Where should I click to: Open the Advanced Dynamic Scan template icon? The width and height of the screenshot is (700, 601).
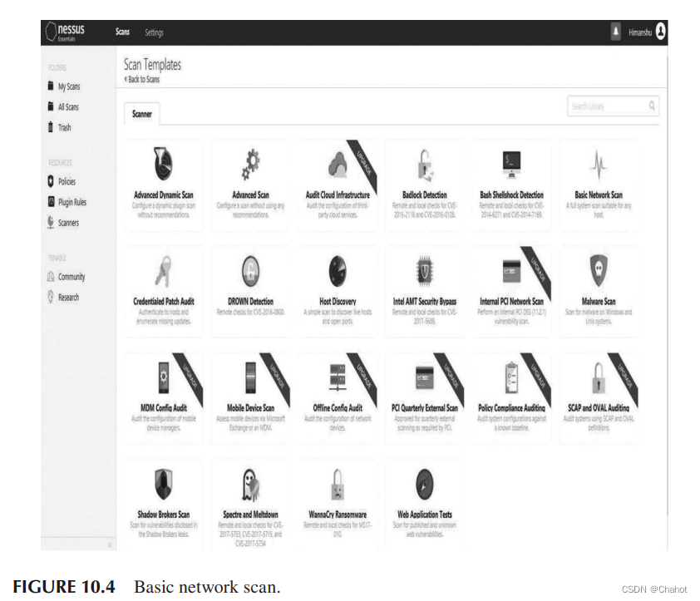[x=163, y=164]
